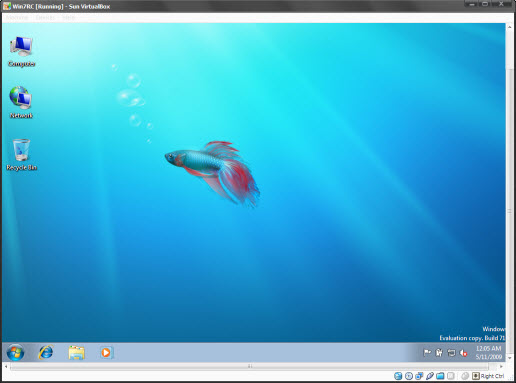Viewport: 516px width, 383px height.
Task: Click VirtualBox network adapters status icon
Action: pos(419,376)
